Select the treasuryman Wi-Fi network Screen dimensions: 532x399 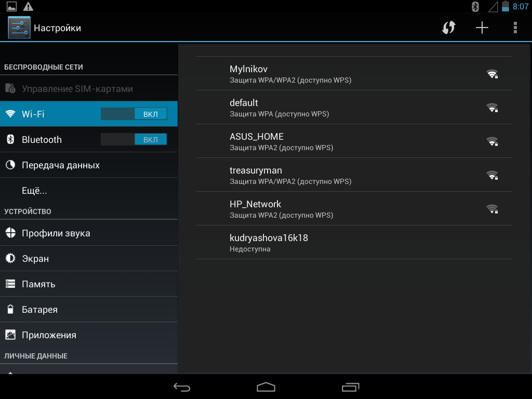pyautogui.click(x=353, y=175)
